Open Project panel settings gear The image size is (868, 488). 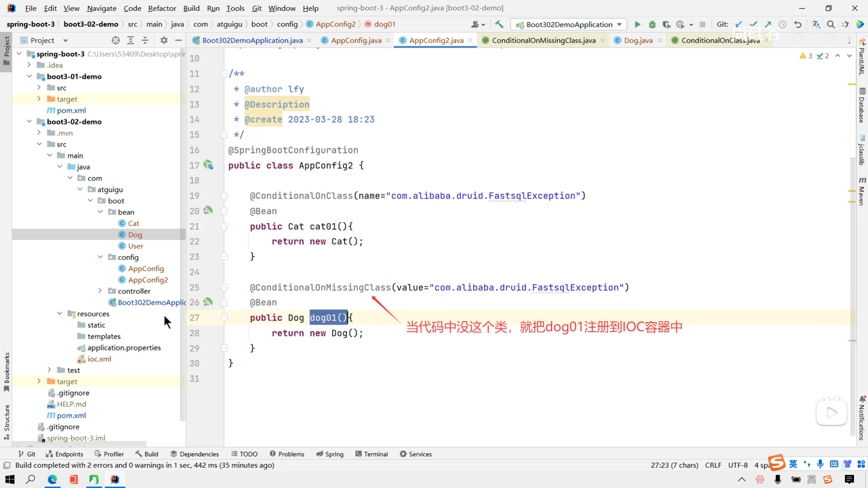(164, 40)
